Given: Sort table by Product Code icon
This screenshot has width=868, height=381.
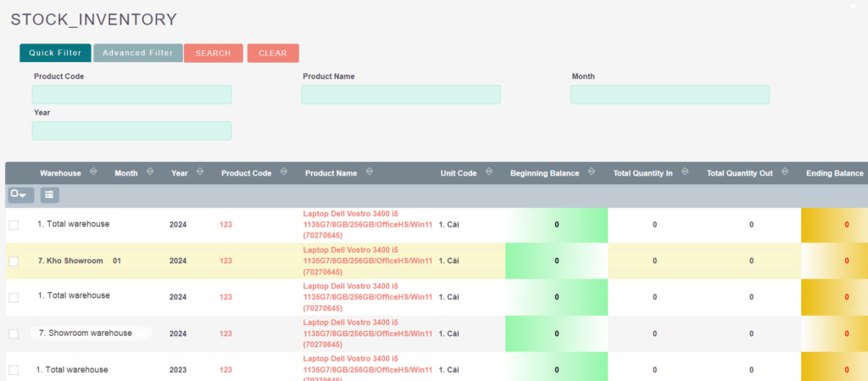Looking at the screenshot, I should click(283, 172).
